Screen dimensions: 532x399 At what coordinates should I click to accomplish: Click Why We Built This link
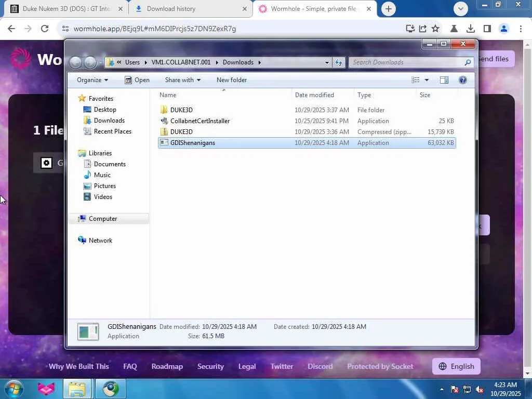coord(79,366)
